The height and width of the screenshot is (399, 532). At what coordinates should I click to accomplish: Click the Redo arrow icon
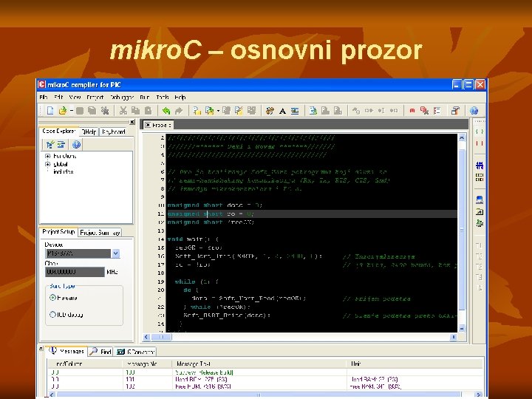click(179, 111)
